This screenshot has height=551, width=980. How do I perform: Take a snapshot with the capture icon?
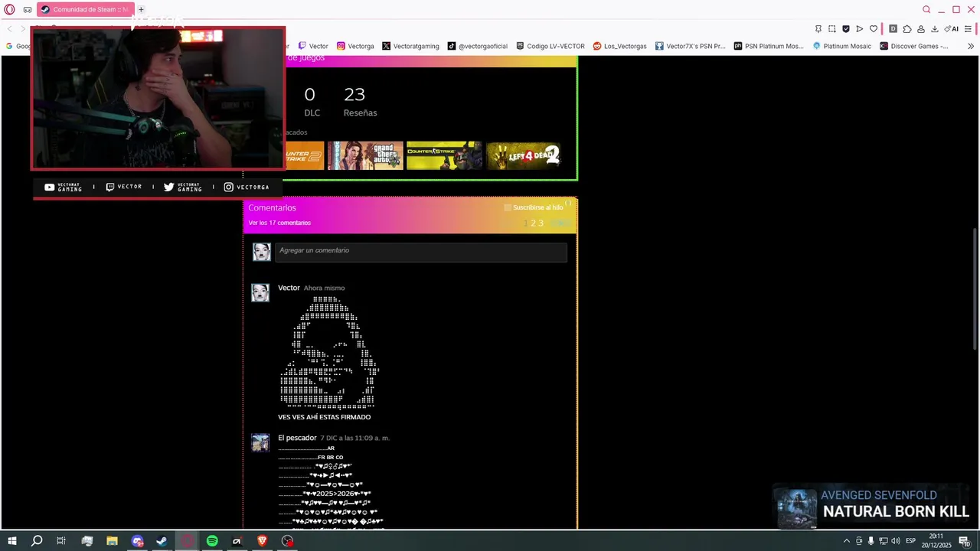click(x=831, y=29)
